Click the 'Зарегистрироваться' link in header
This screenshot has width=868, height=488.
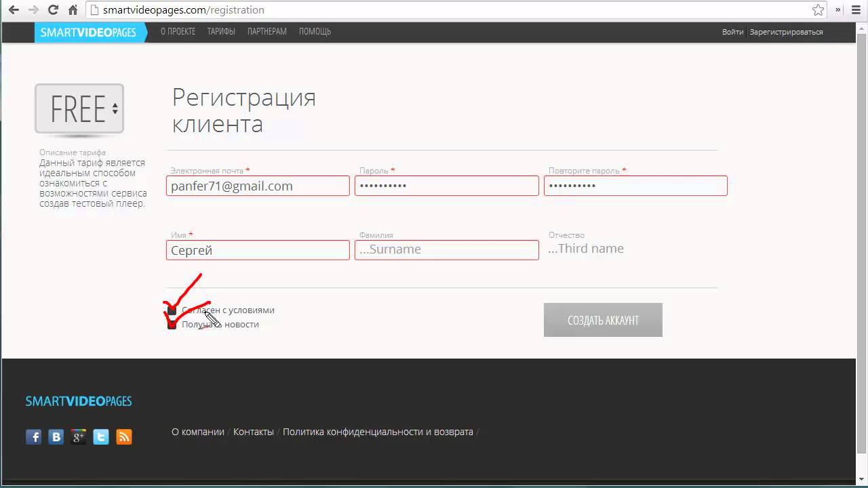pos(786,32)
